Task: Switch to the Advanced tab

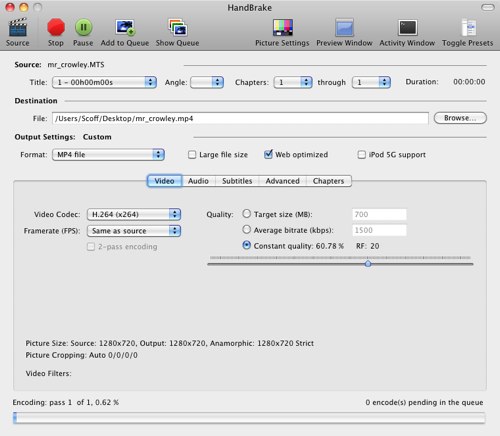Action: coord(282,181)
